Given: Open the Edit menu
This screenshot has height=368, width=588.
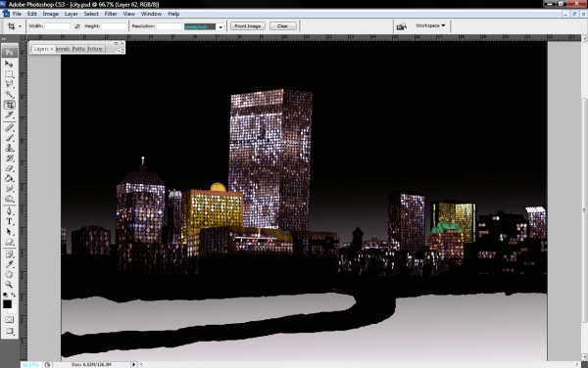Looking at the screenshot, I should coord(32,14).
